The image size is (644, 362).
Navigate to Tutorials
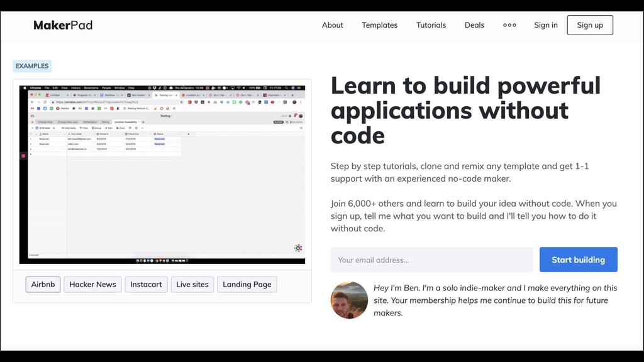coord(431,25)
